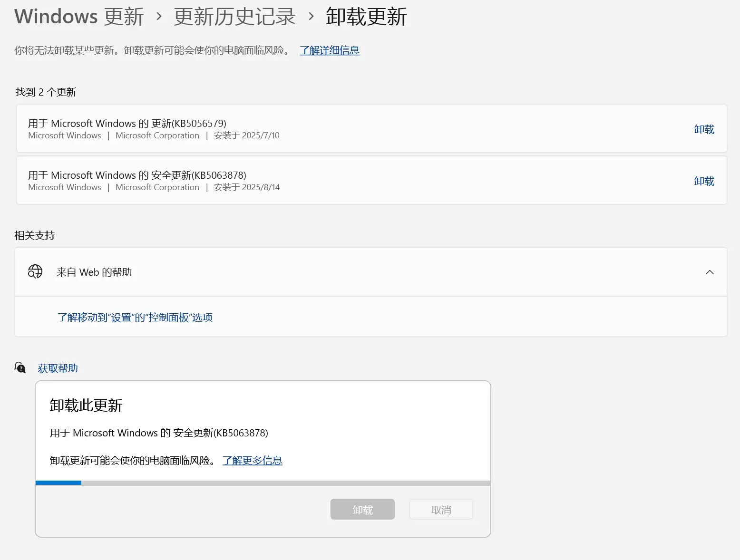The width and height of the screenshot is (740, 560).
Task: Click the globe icon next to Web help
Action: pos(35,271)
